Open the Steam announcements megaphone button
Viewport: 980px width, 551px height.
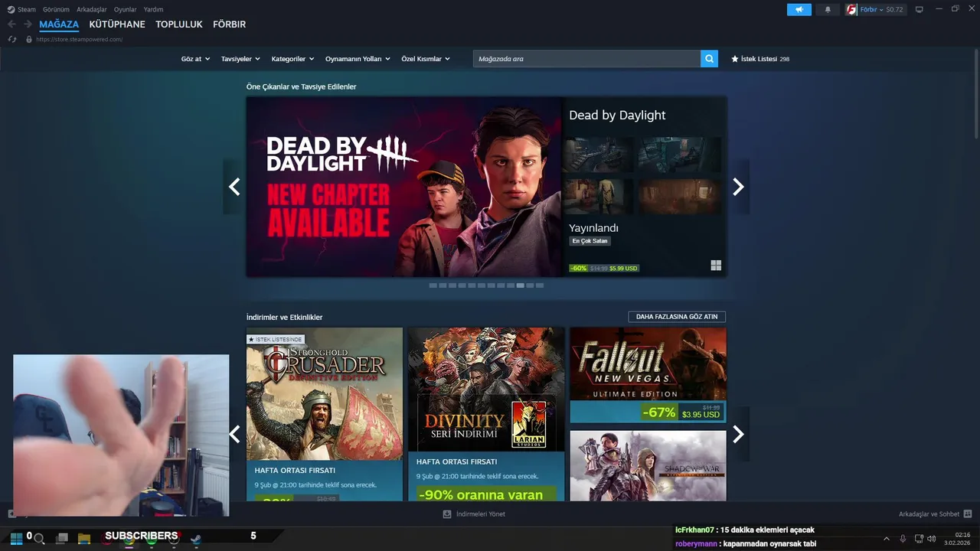(799, 10)
